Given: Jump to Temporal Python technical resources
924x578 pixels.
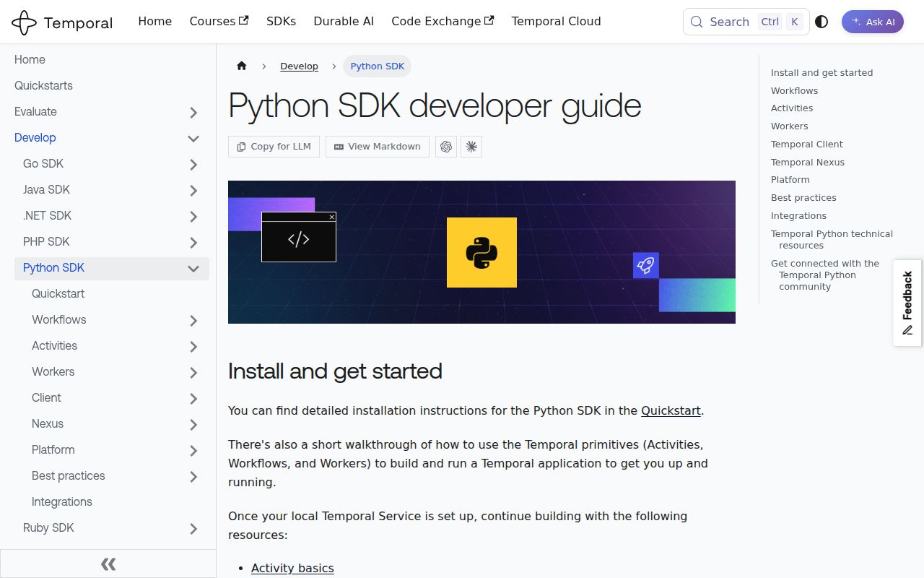Looking at the screenshot, I should pyautogui.click(x=832, y=239).
